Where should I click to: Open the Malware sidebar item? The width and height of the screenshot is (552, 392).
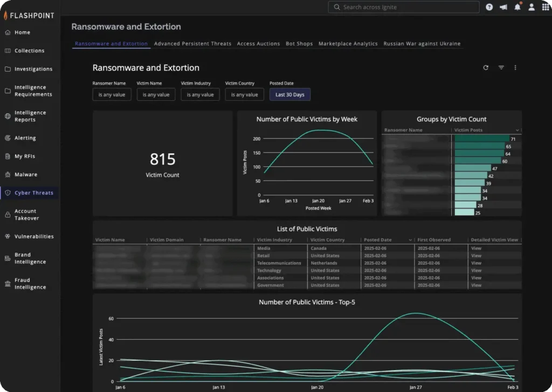coord(26,174)
